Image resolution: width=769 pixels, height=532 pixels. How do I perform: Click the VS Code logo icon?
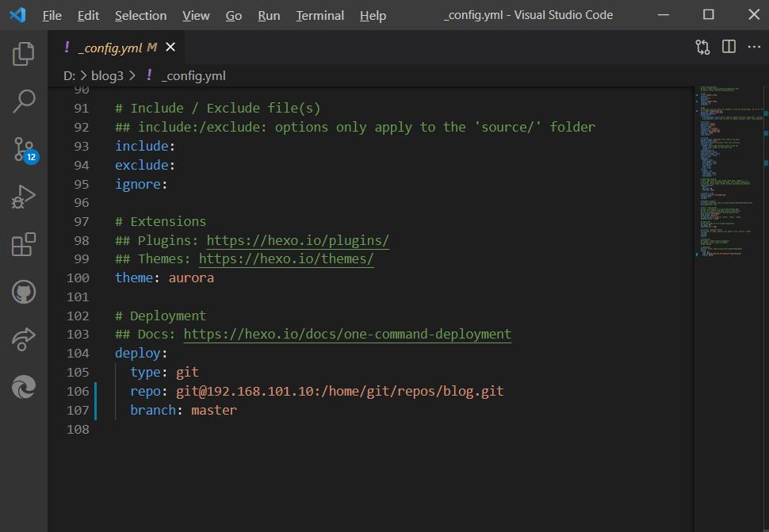click(x=17, y=15)
